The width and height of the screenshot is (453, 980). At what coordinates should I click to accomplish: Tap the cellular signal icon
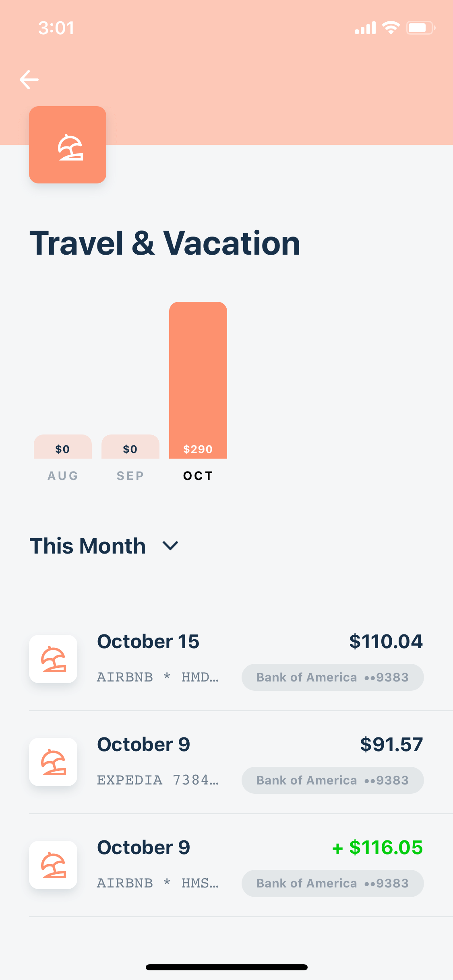(365, 28)
